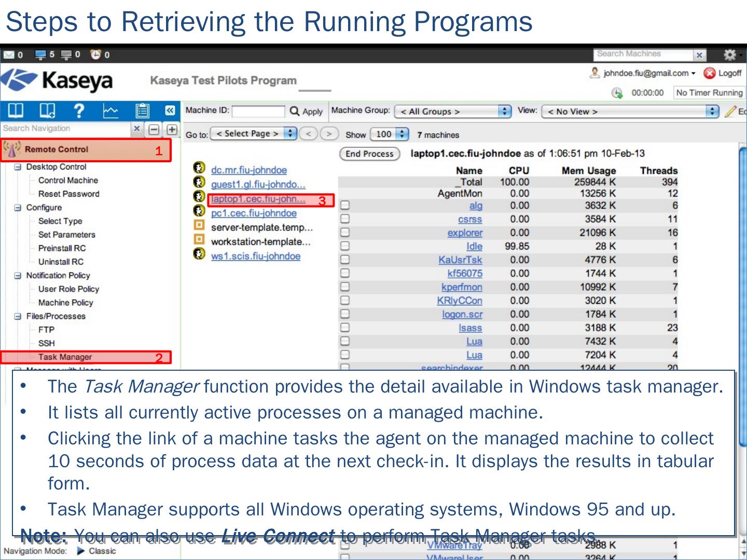Click the Search Machines field
The height and width of the screenshot is (560, 747).
643,54
